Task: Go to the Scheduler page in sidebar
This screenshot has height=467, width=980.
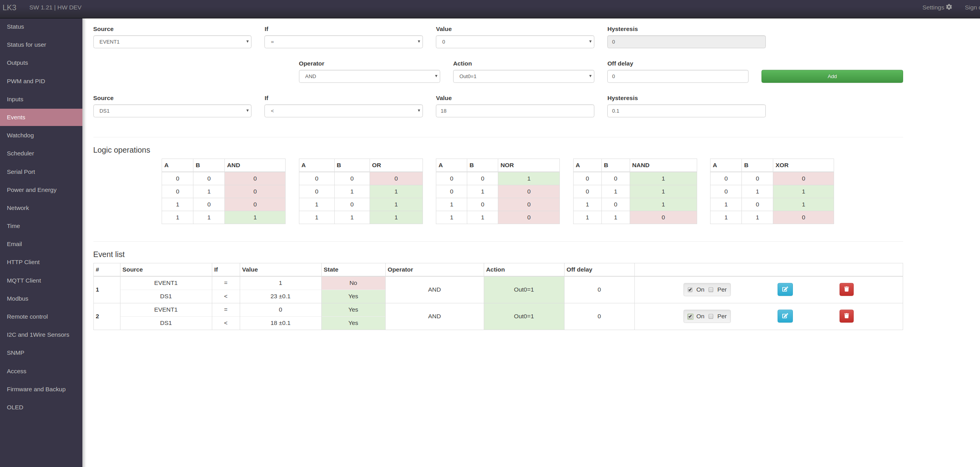Action: pyautogui.click(x=20, y=153)
